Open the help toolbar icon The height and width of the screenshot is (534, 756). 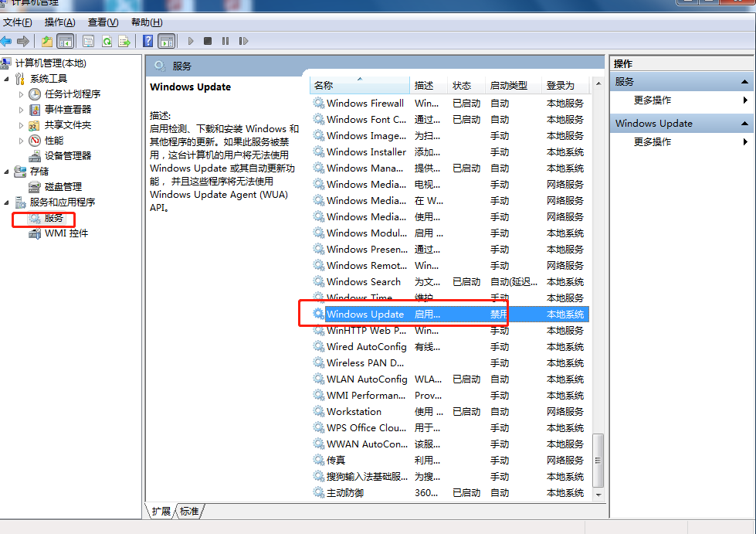point(148,42)
